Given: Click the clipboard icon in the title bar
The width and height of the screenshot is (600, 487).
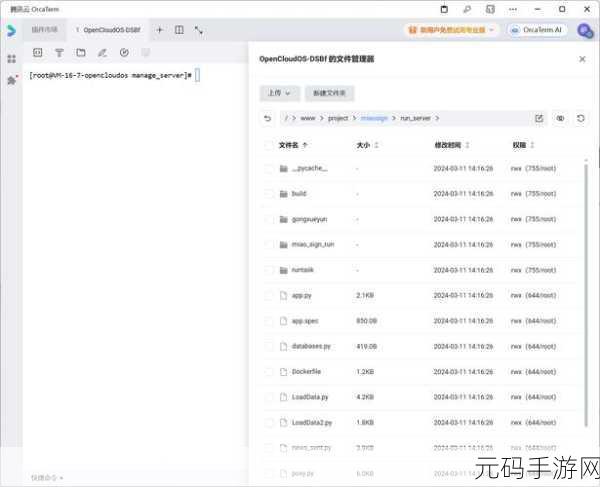Looking at the screenshot, I should (444, 9).
